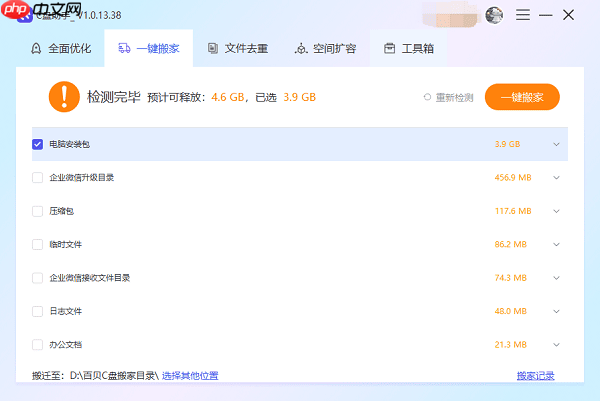Viewport: 600px width, 401px height.
Task: Check the 企业微信接收文件目录 checkbox
Action: 38,278
